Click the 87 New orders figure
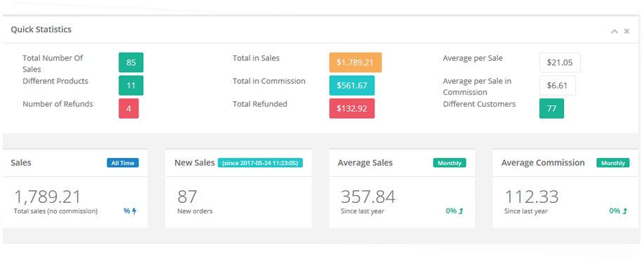This screenshot has width=644, height=259. pyautogui.click(x=188, y=197)
